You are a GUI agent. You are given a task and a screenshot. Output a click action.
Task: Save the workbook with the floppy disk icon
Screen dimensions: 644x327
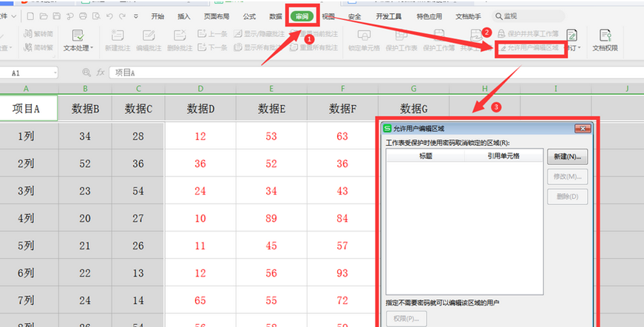pos(57,16)
